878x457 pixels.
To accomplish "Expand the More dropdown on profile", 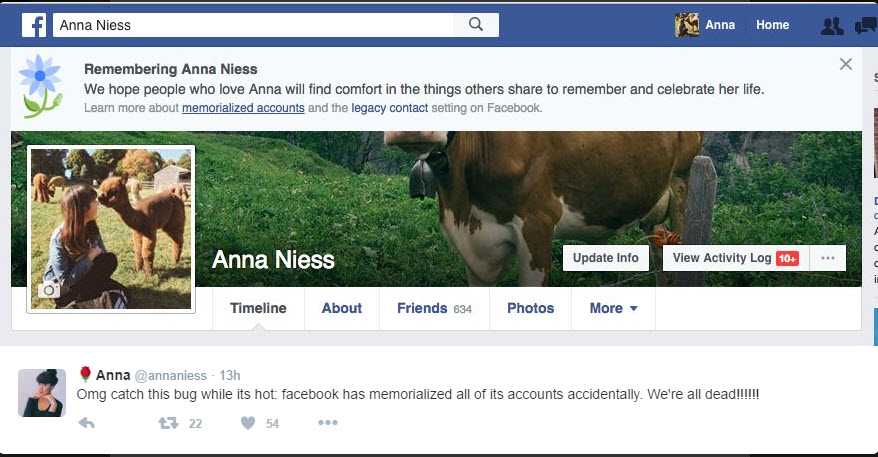I will [x=613, y=308].
